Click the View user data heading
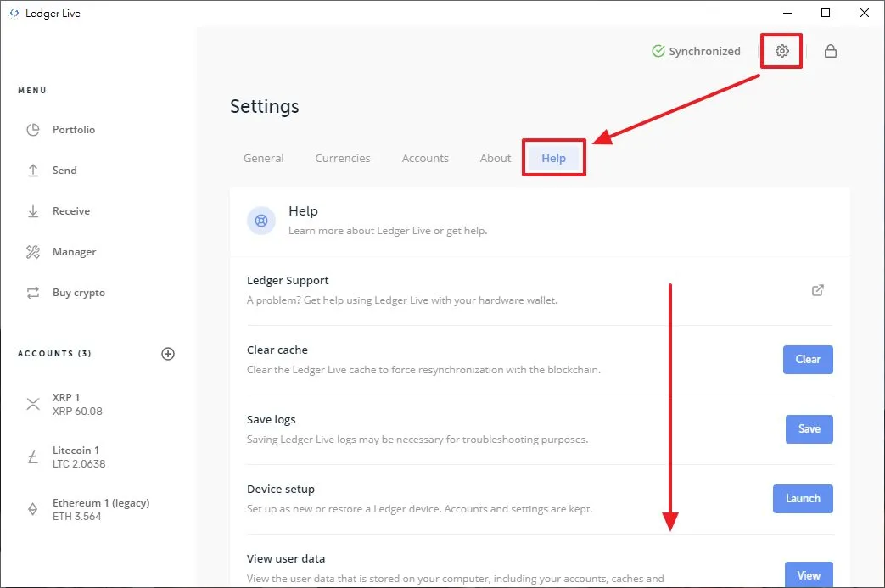Viewport: 885px width, 588px height. pyautogui.click(x=286, y=558)
